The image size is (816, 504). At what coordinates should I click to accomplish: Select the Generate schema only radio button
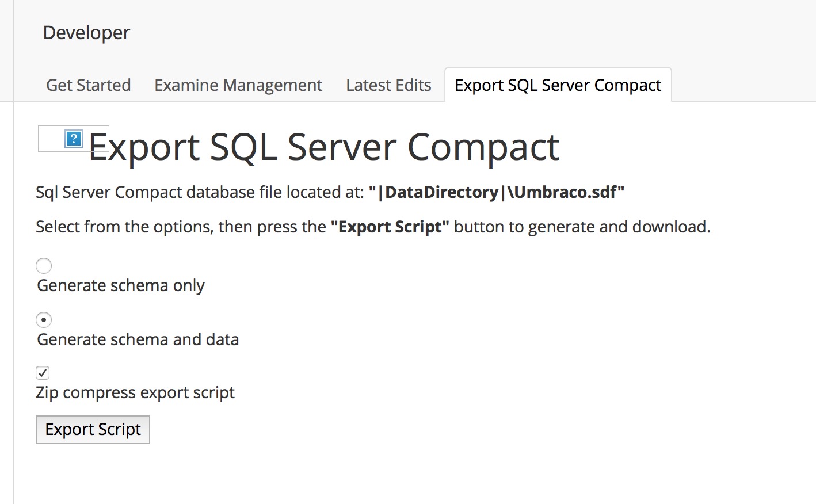tap(44, 266)
